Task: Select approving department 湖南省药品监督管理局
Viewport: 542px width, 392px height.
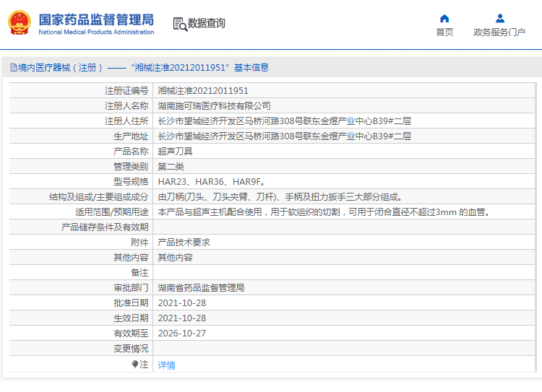Action: tap(201, 288)
